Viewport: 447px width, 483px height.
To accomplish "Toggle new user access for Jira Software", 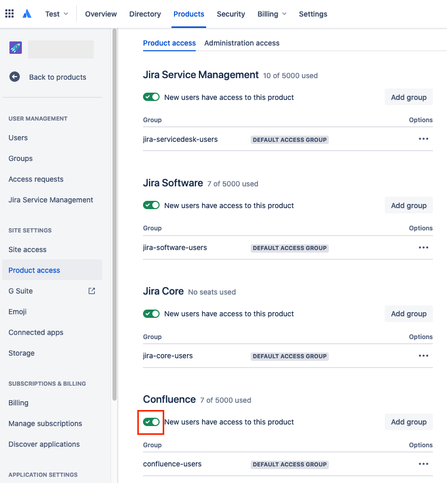I will [x=151, y=205].
